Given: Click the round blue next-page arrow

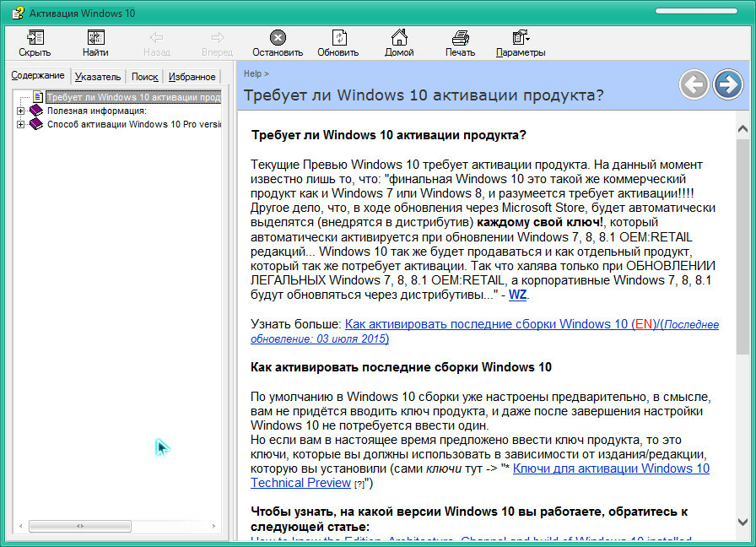Looking at the screenshot, I should 728,85.
